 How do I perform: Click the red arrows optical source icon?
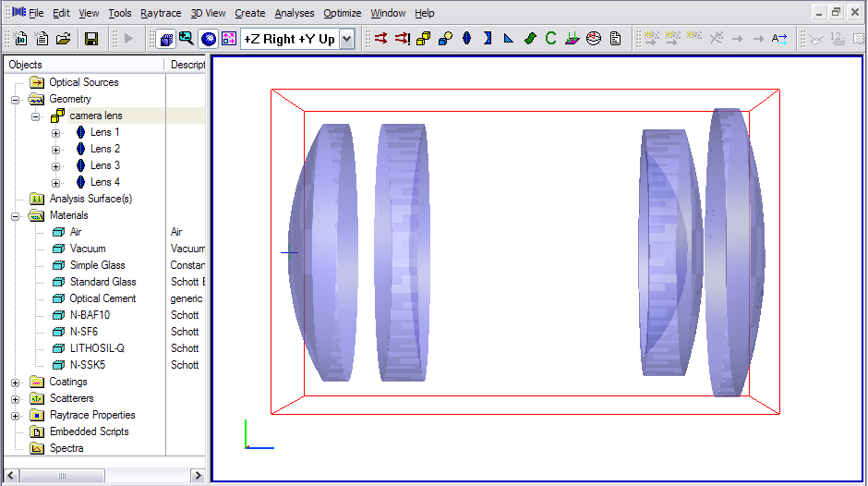[x=380, y=39]
